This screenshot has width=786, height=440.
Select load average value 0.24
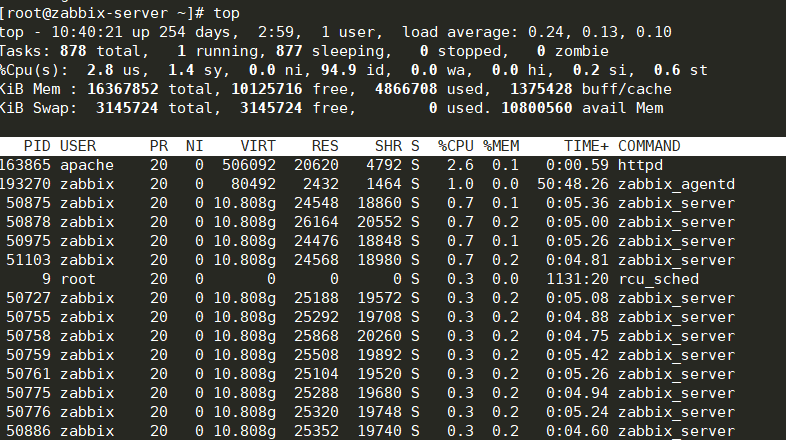coord(545,33)
